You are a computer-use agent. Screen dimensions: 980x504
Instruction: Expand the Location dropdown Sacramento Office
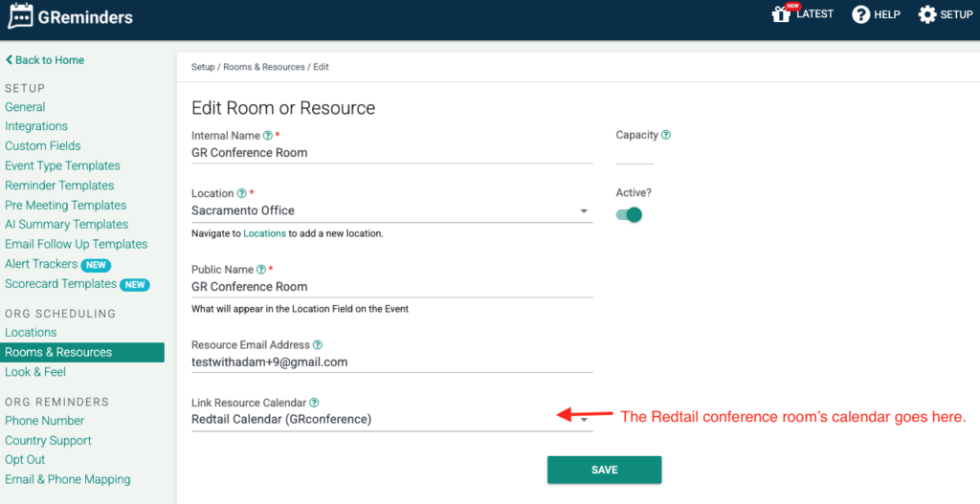391,211
